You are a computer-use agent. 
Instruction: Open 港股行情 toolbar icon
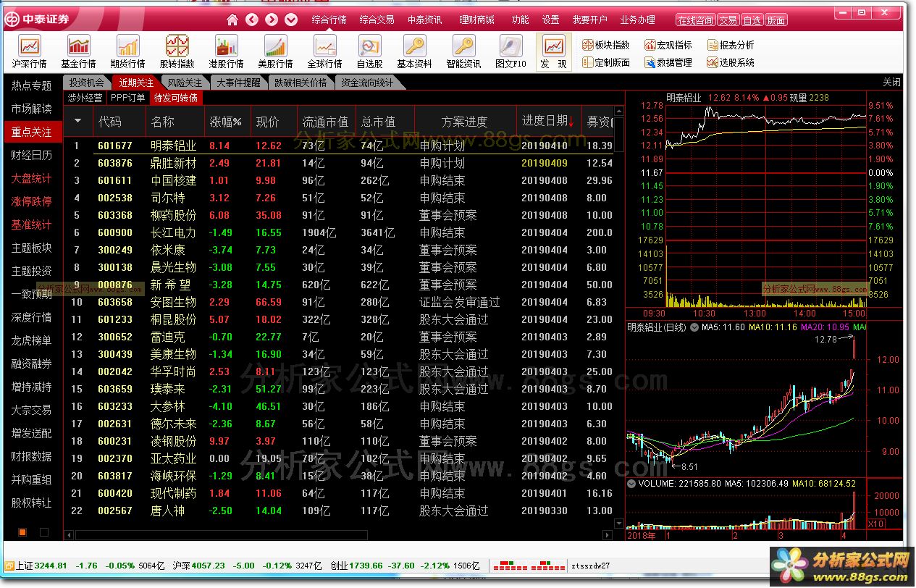[x=226, y=53]
